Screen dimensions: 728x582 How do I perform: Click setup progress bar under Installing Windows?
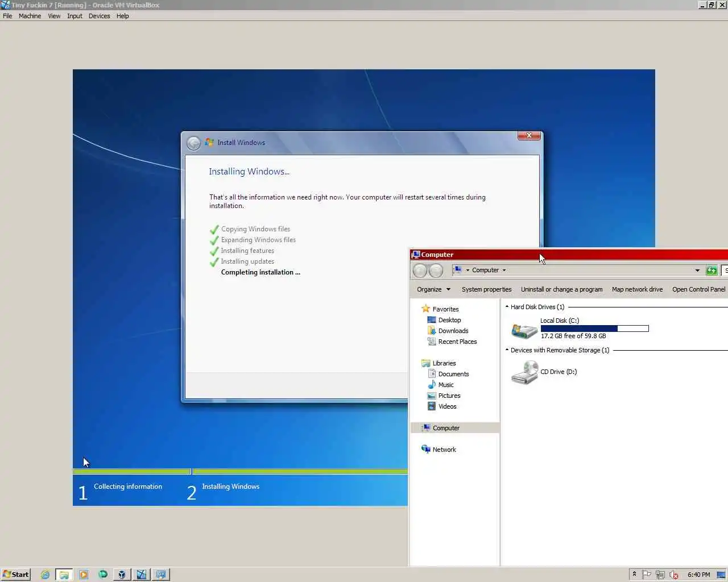[300, 472]
